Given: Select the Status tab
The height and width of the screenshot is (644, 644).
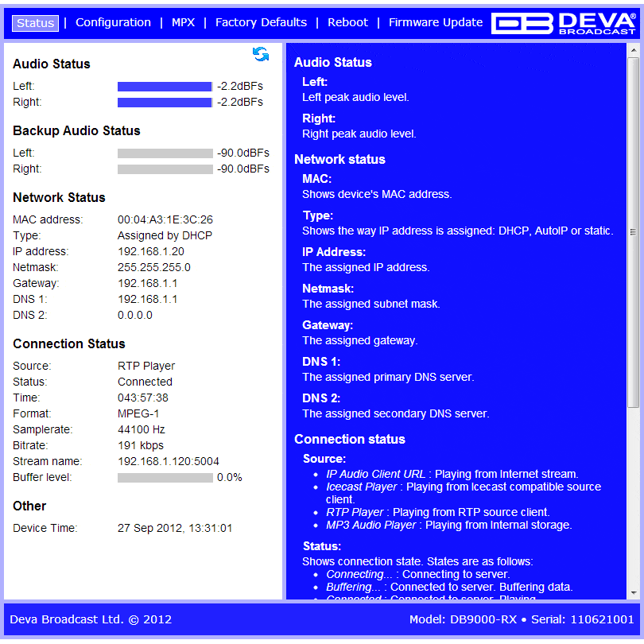Looking at the screenshot, I should (36, 23).
